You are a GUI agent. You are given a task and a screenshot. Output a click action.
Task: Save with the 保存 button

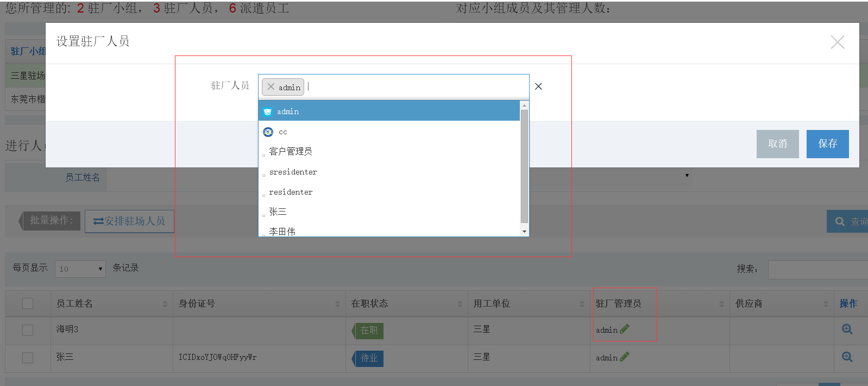click(x=827, y=144)
